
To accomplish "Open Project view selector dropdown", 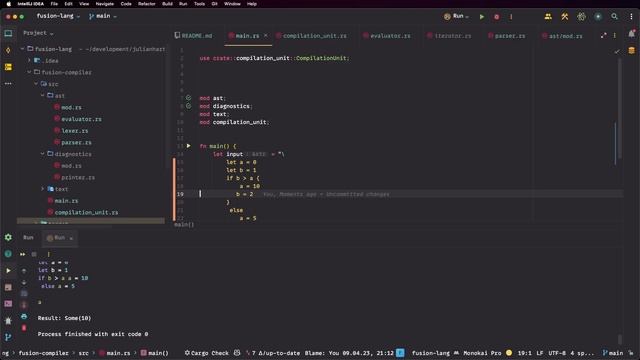I will point(38,33).
